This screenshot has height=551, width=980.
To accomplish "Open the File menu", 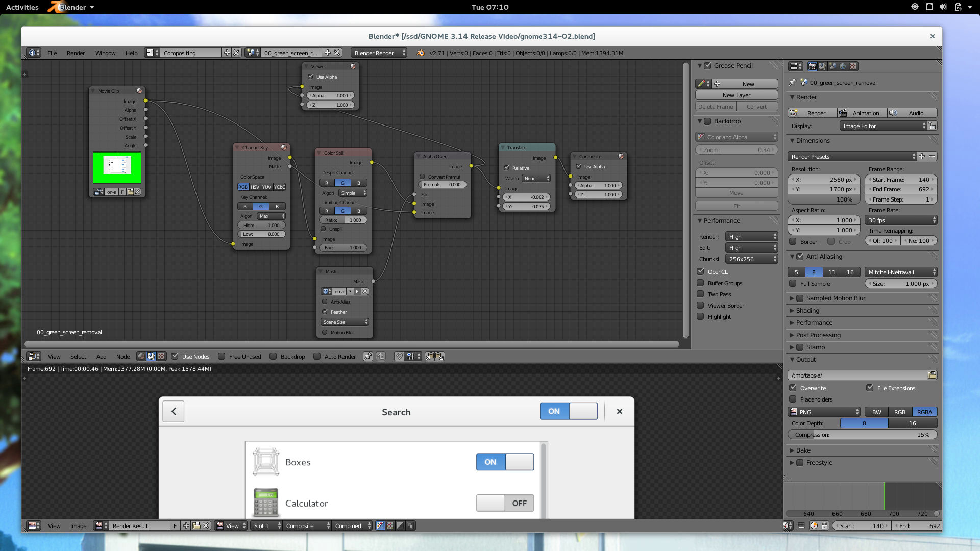I will [x=52, y=53].
